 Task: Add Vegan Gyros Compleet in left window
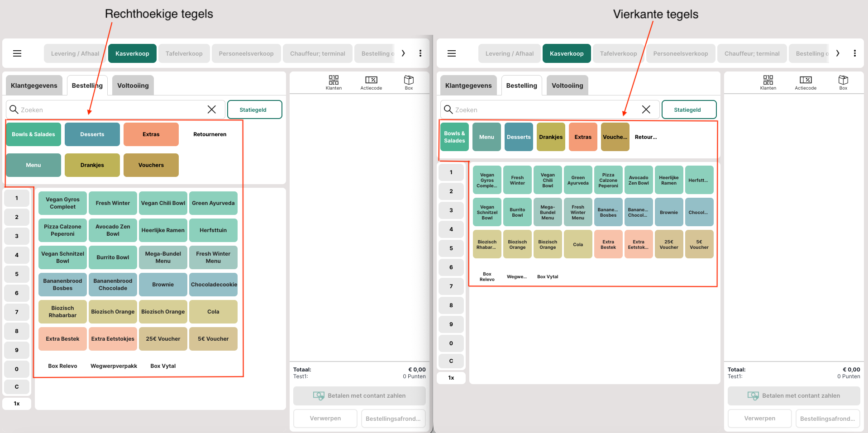[x=62, y=203]
